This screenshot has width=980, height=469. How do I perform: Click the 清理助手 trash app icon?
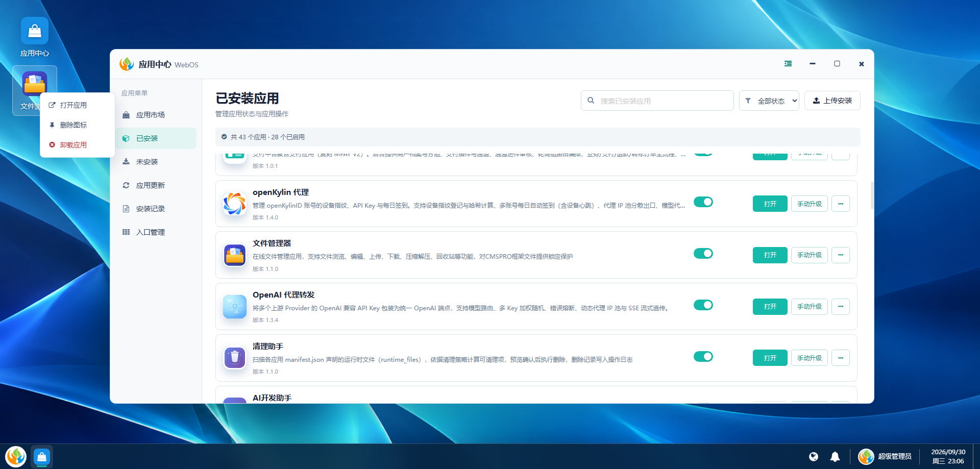[235, 357]
